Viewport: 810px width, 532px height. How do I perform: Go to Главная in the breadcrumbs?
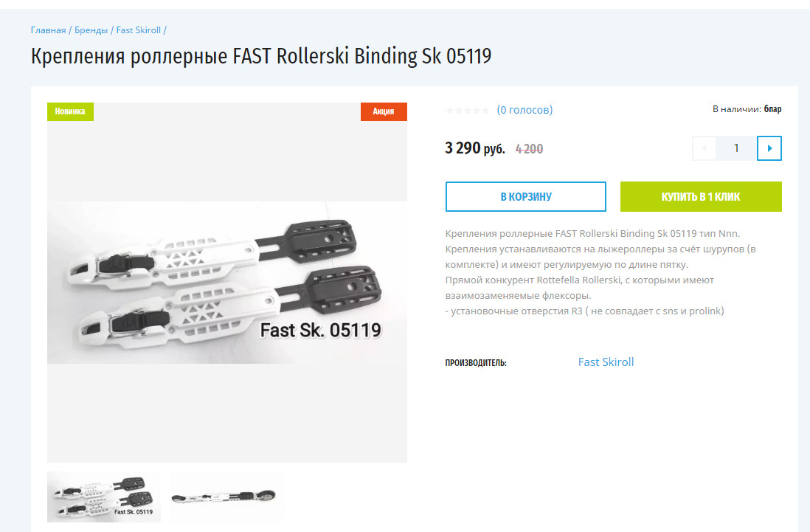point(49,30)
